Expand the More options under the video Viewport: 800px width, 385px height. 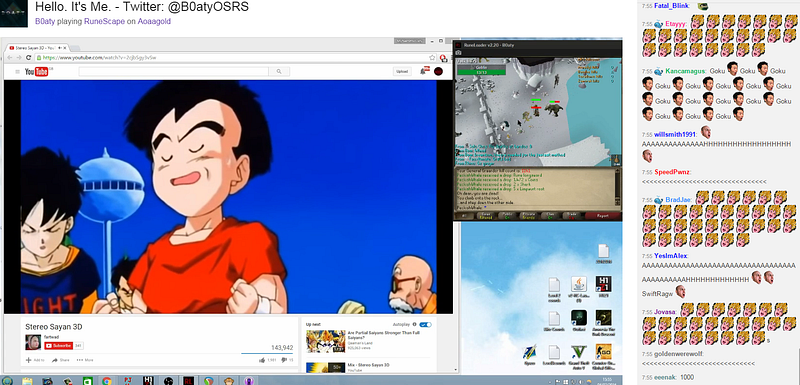pyautogui.click(x=85, y=360)
